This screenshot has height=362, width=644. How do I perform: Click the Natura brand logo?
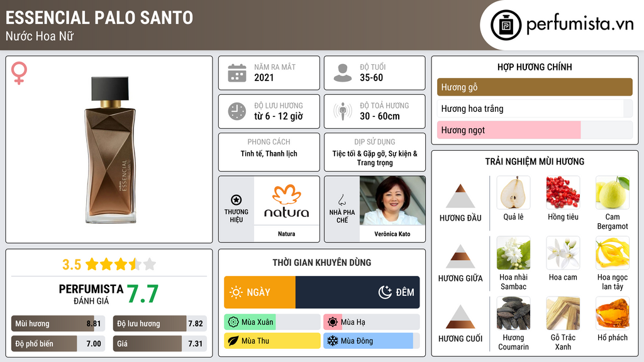point(286,200)
